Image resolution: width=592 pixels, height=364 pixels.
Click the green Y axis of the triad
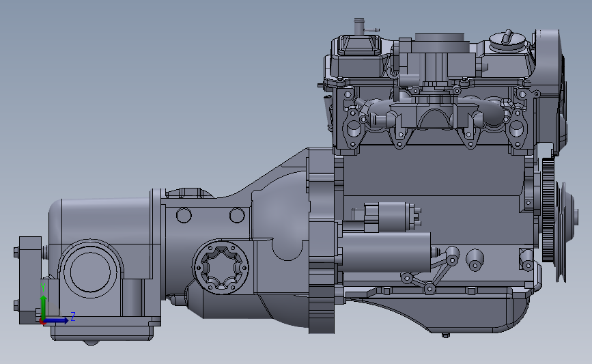click(44, 307)
